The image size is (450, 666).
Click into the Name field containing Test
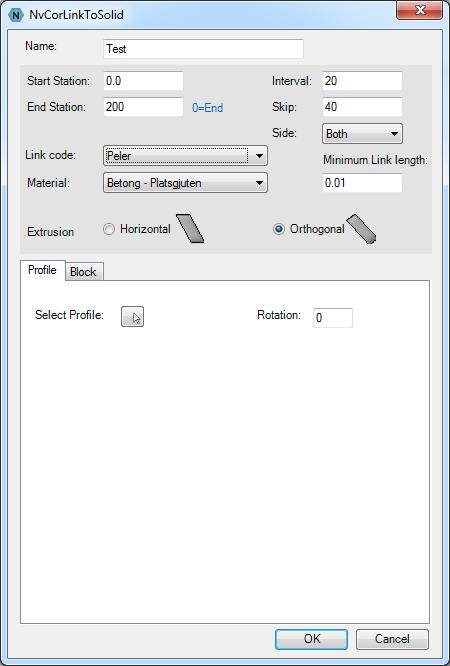point(204,49)
